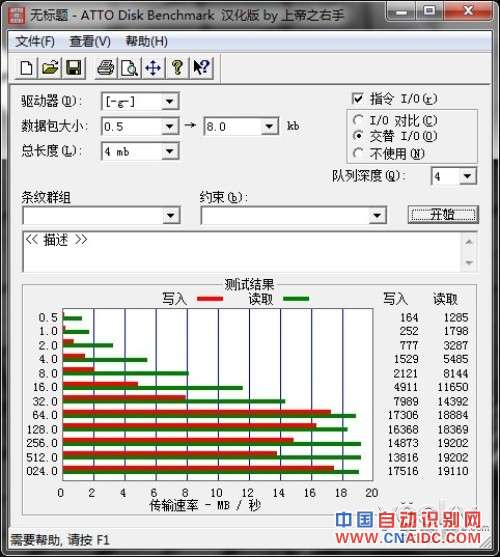
Task: Click the four-arrow move icon
Action: click(x=153, y=67)
